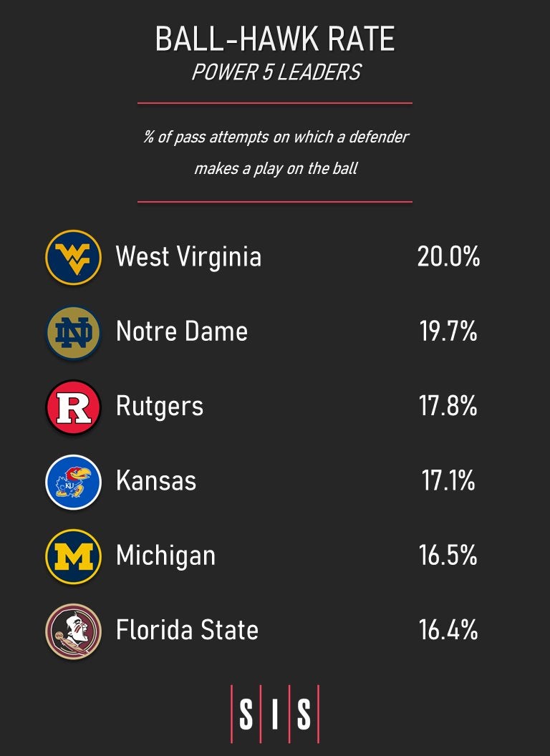Click the 17.1% value for Kansas
This screenshot has height=756, width=550.
pos(448,481)
